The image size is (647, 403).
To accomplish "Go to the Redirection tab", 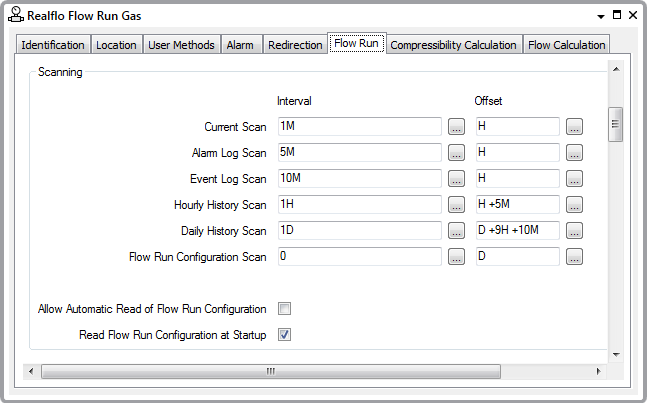I will tap(295, 45).
